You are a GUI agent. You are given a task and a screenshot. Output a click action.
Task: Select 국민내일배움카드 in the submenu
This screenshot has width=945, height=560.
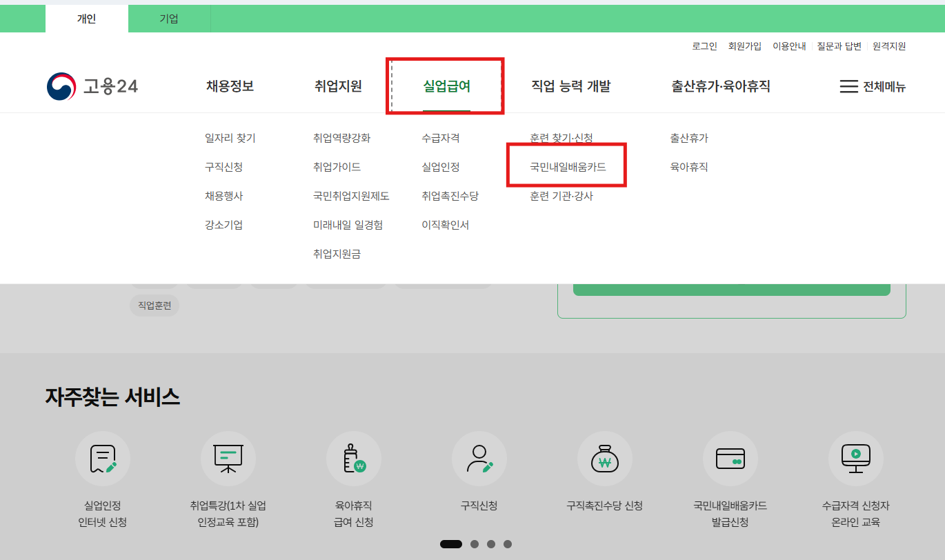point(566,166)
